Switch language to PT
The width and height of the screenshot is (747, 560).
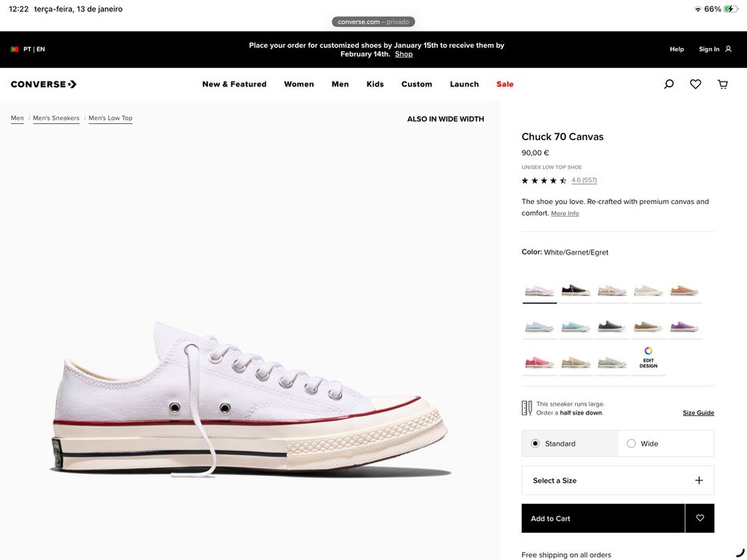click(27, 49)
